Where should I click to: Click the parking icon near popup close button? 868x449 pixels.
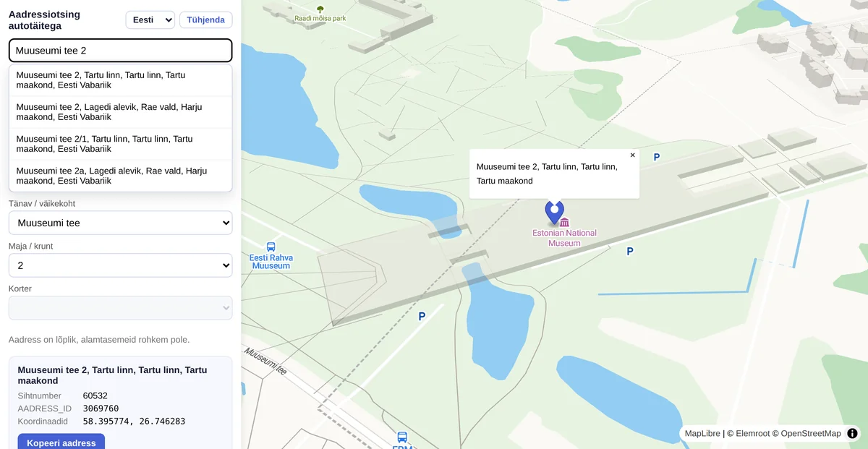657,157
